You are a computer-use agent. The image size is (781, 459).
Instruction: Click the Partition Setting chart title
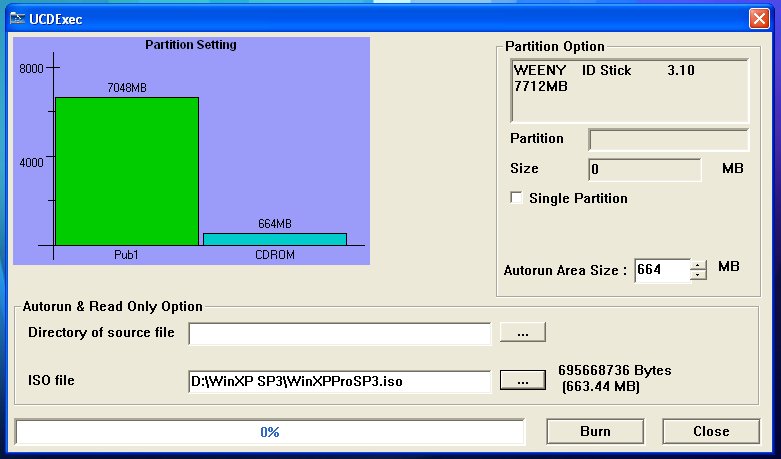(x=191, y=45)
